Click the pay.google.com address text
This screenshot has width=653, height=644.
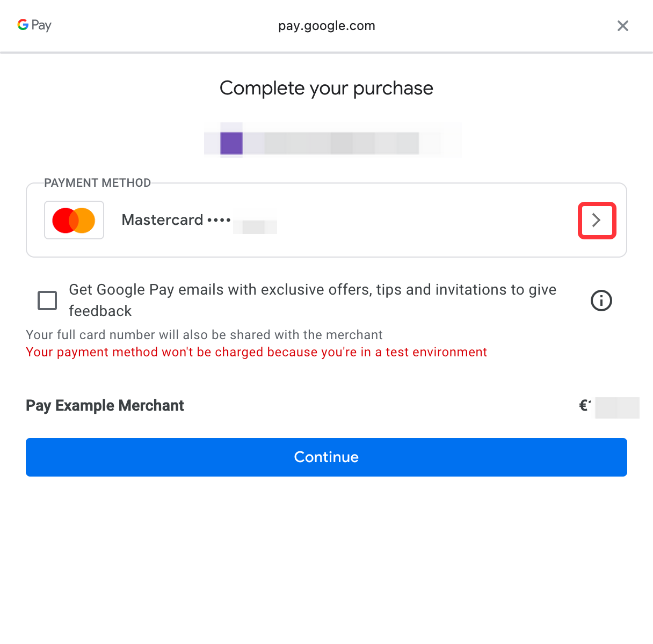(x=327, y=26)
